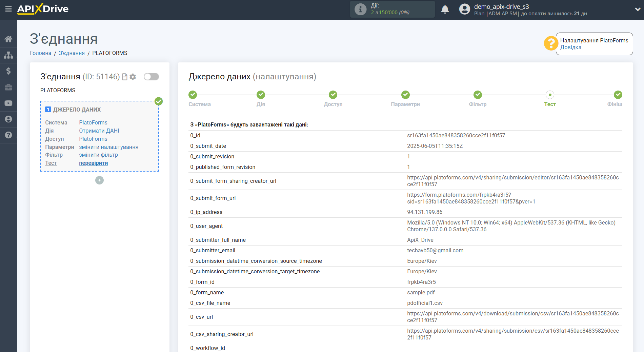
Task: Open the briefcase sidebar icon
Action: pyautogui.click(x=8, y=87)
